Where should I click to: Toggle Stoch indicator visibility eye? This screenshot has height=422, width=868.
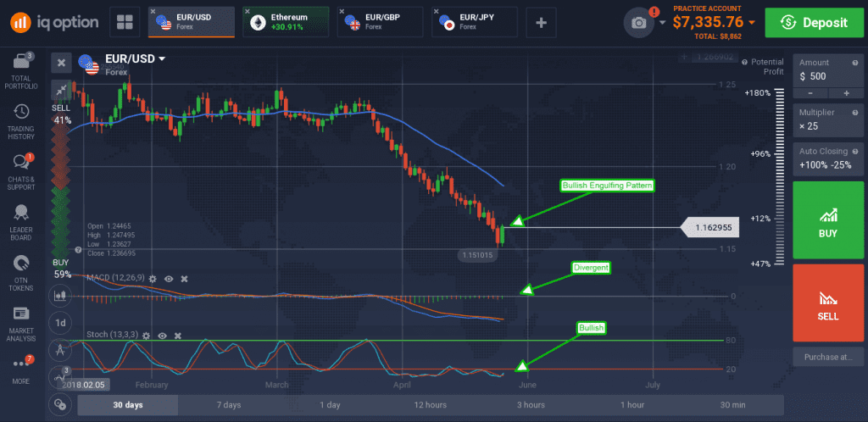162,336
